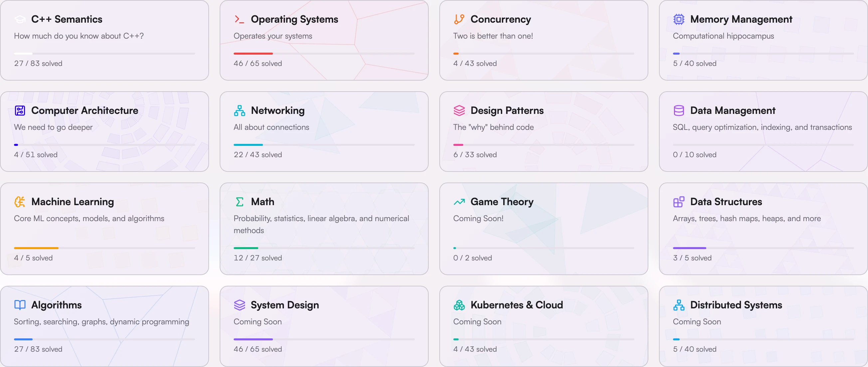Click the graduation cap icon on C++ Semantics

click(20, 19)
